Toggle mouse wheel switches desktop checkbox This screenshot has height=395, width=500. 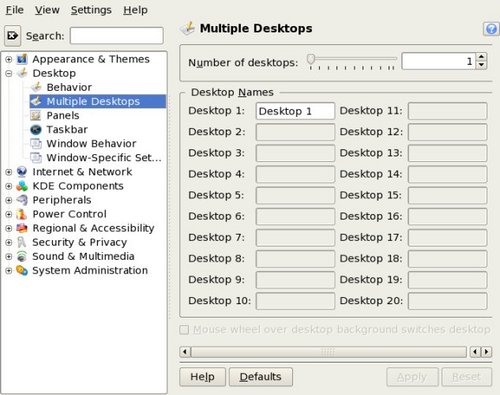pyautogui.click(x=184, y=330)
